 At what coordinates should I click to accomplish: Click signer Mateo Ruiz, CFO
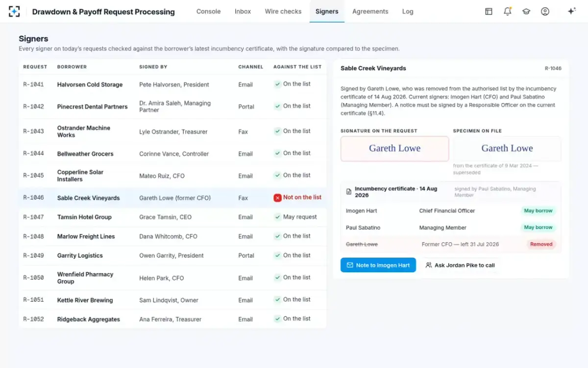tap(162, 176)
